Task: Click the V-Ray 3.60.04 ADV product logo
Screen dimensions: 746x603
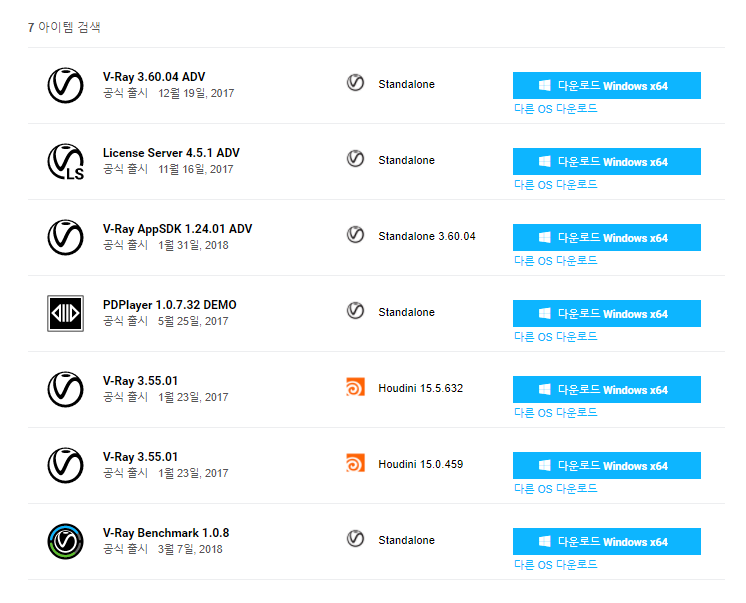Action: [x=65, y=85]
